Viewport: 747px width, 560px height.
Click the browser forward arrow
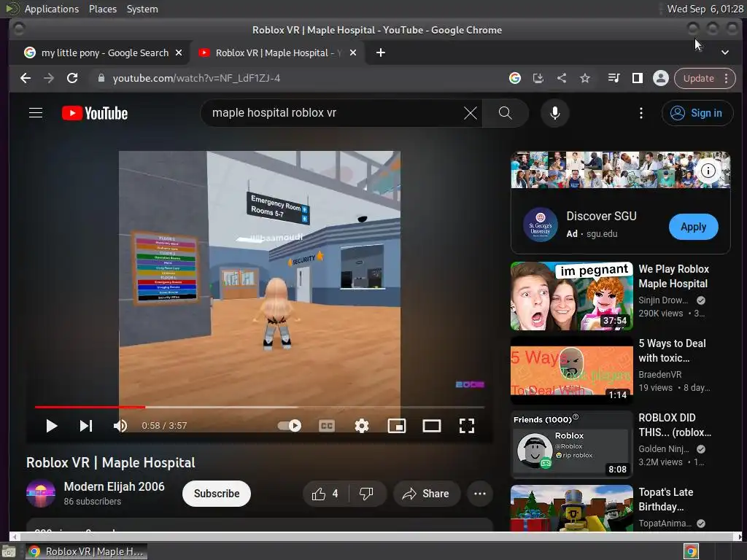(49, 78)
